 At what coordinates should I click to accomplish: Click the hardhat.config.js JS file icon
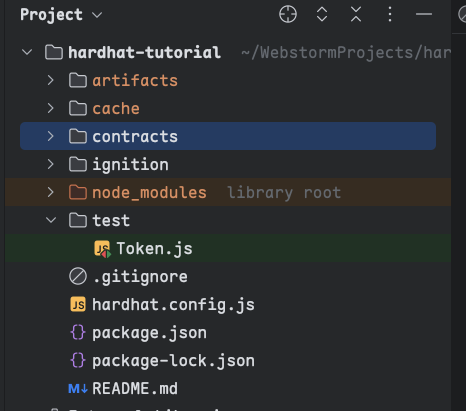[x=78, y=304]
